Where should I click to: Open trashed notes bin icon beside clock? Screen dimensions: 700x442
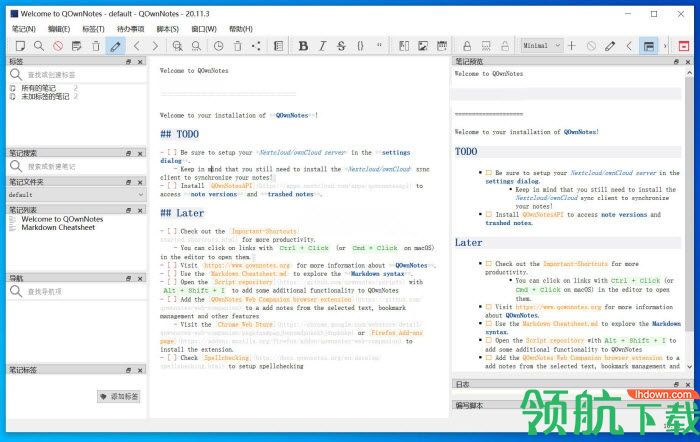[x=238, y=46]
